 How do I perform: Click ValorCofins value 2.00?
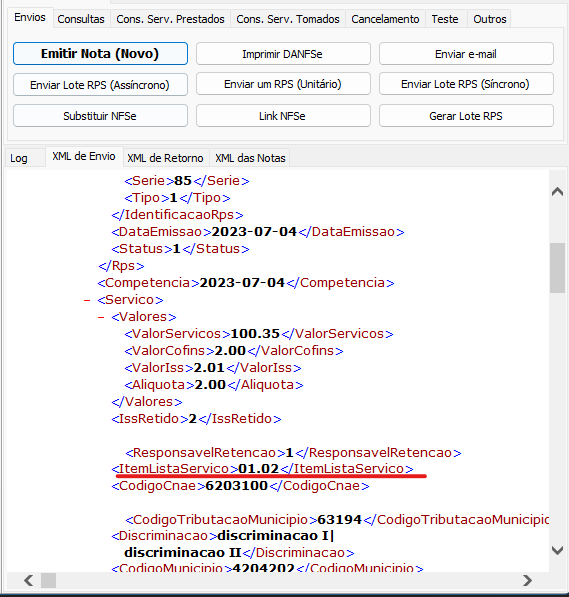tap(230, 351)
